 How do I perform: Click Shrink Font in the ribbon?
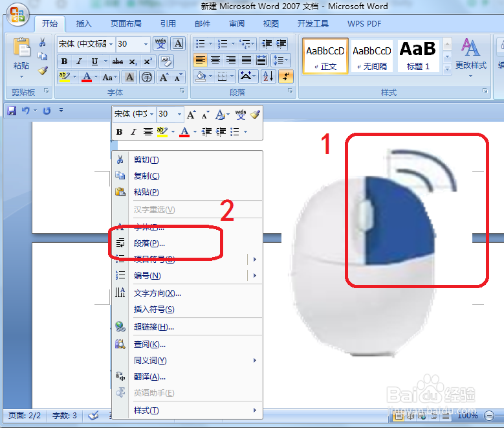coord(179,77)
